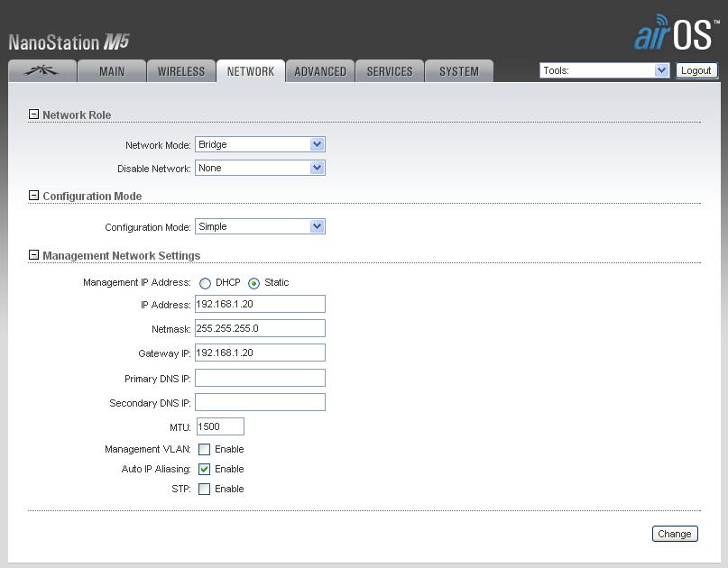
Task: Click the Network Role heading text
Action: click(77, 115)
